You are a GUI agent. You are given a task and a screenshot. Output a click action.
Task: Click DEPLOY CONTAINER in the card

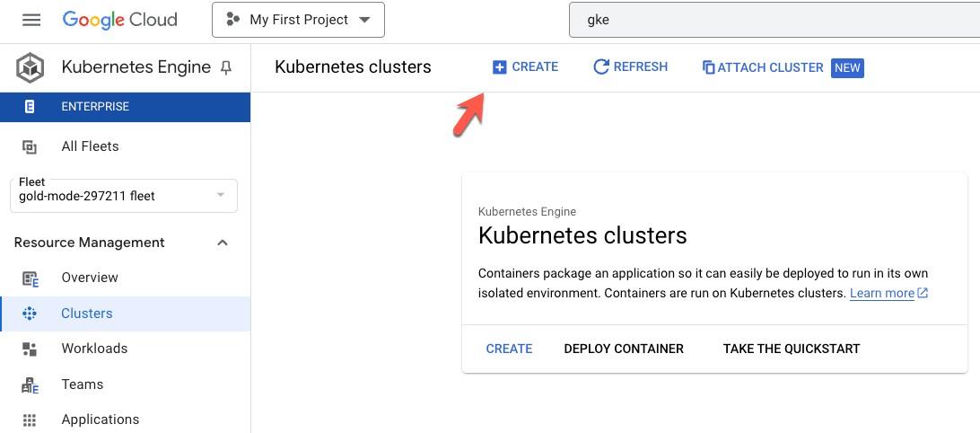624,349
